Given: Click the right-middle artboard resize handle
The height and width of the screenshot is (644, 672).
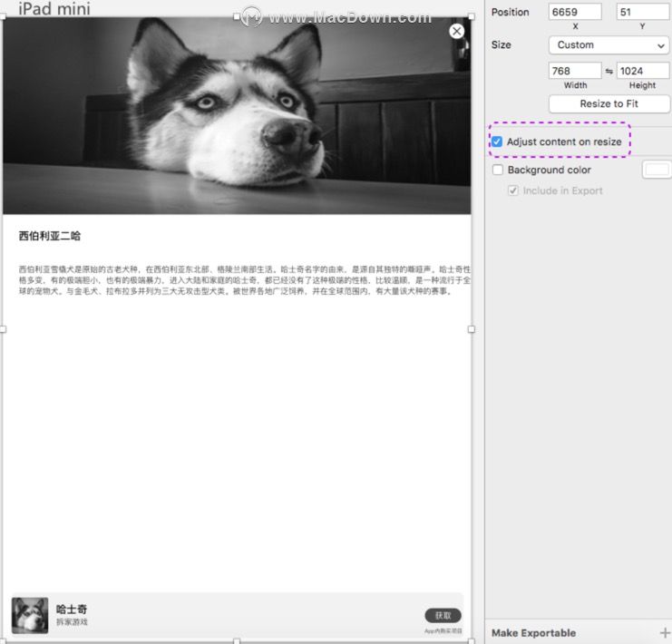Looking at the screenshot, I should [472, 329].
